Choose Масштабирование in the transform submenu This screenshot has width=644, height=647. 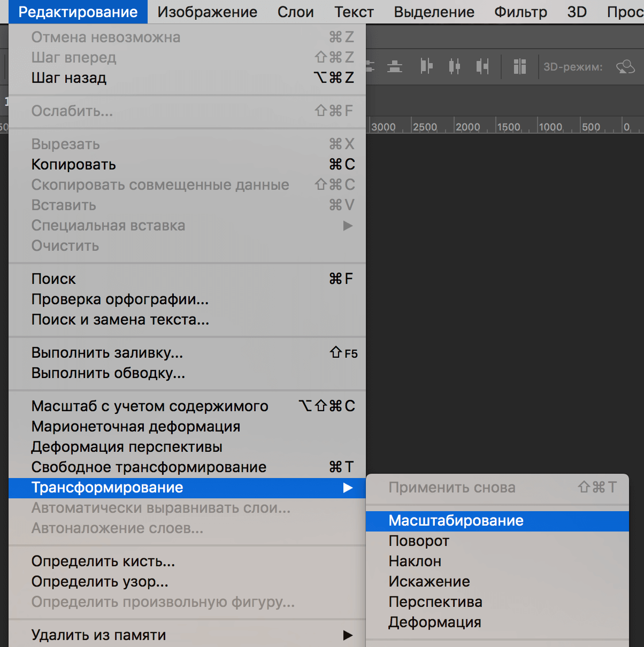point(456,520)
